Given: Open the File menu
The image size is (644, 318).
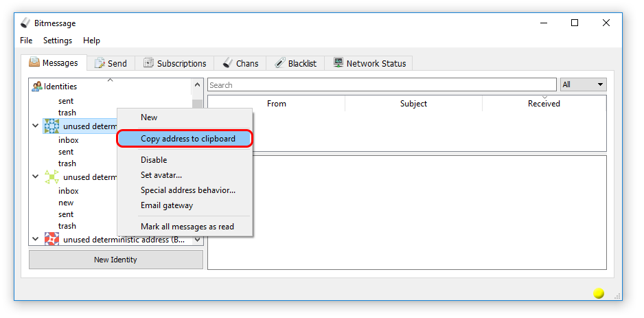Looking at the screenshot, I should point(26,41).
